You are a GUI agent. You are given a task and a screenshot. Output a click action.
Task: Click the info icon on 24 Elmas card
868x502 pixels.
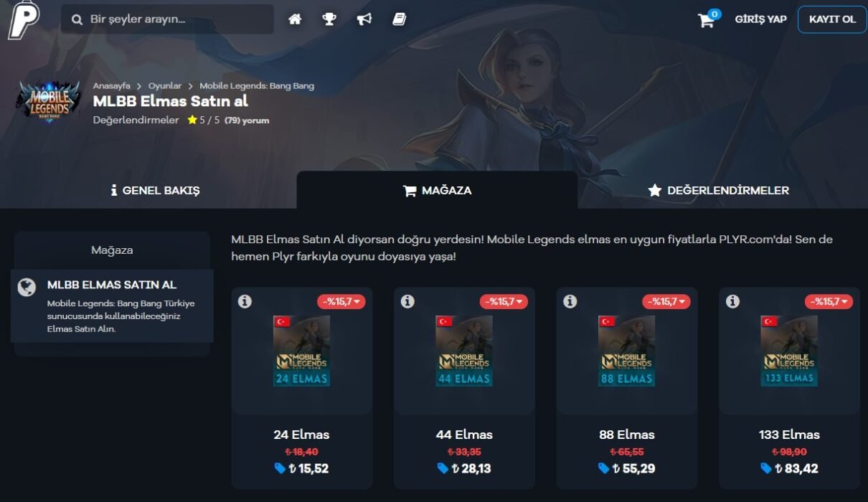245,301
